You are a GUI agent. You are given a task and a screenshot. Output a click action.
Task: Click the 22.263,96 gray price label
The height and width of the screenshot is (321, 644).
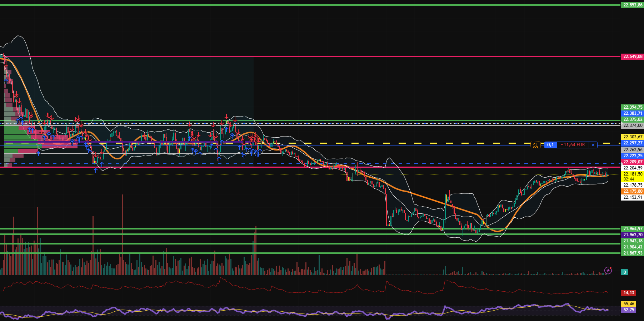pyautogui.click(x=633, y=150)
